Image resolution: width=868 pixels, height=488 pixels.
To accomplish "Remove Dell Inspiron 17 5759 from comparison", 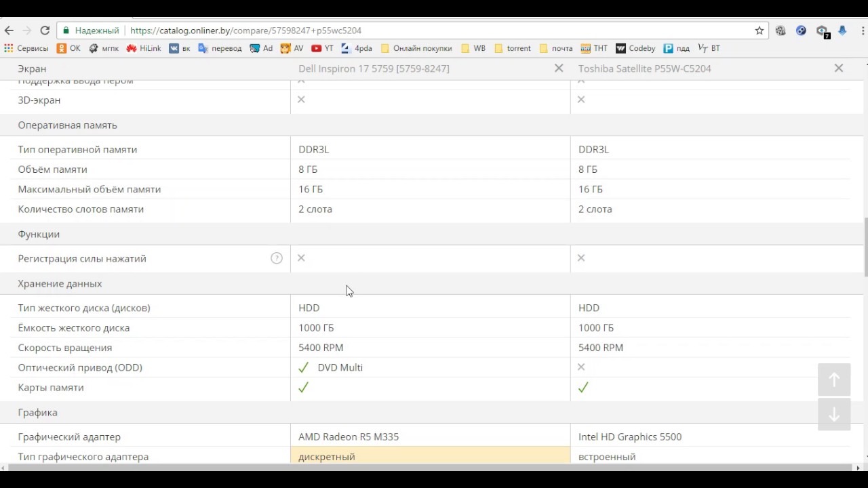I will (559, 68).
